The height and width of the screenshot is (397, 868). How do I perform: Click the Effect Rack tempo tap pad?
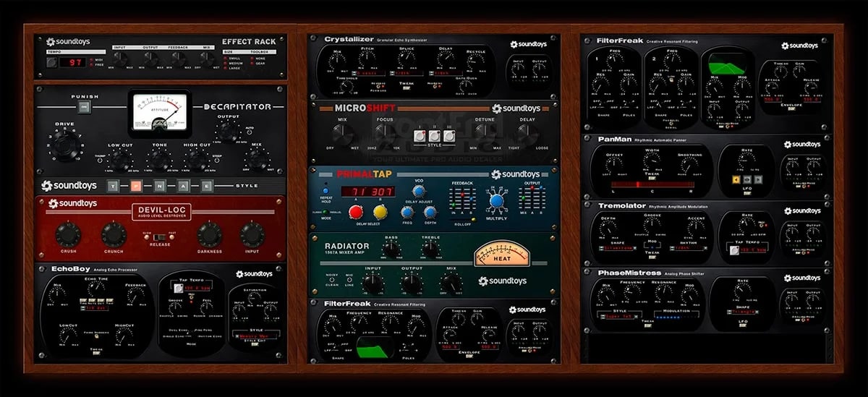54,63
